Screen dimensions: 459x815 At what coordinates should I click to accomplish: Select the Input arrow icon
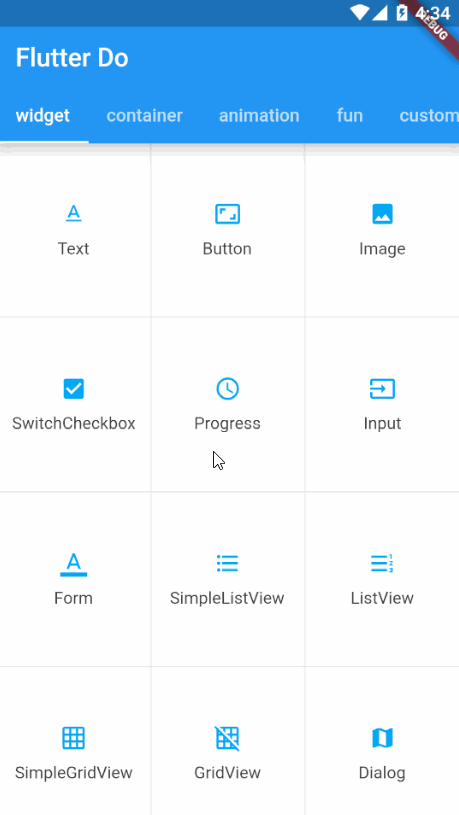pyautogui.click(x=382, y=389)
